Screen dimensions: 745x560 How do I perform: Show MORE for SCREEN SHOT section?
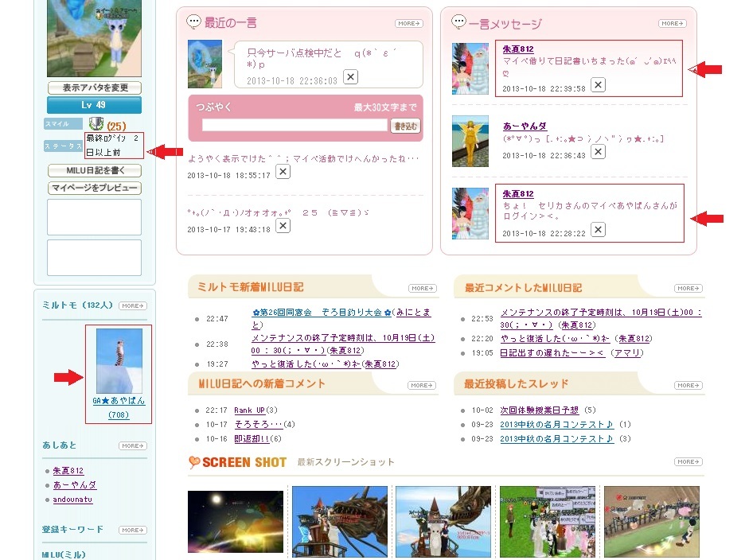pyautogui.click(x=688, y=461)
